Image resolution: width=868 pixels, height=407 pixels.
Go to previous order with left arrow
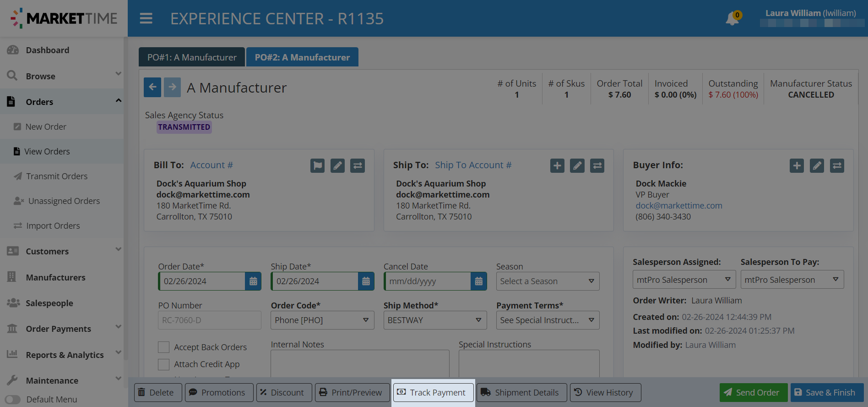pos(152,87)
